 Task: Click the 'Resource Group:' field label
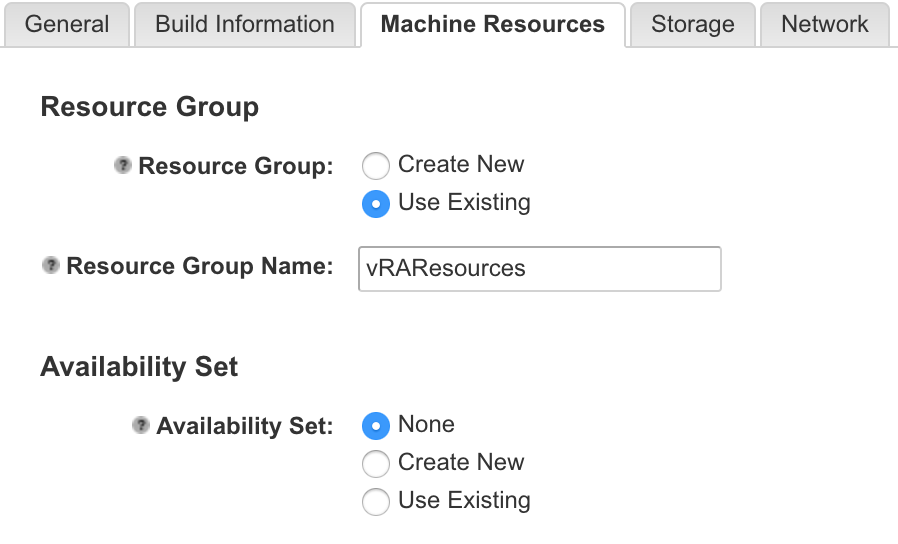(235, 166)
